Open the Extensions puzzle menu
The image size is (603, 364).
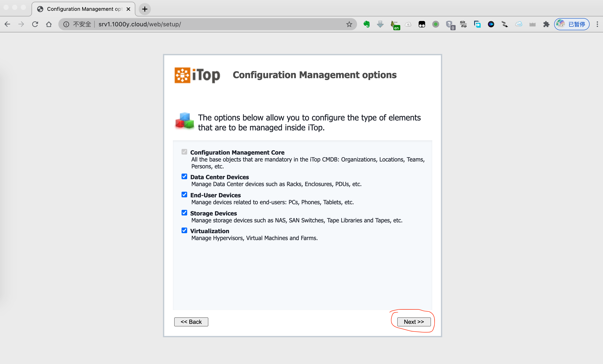point(546,24)
